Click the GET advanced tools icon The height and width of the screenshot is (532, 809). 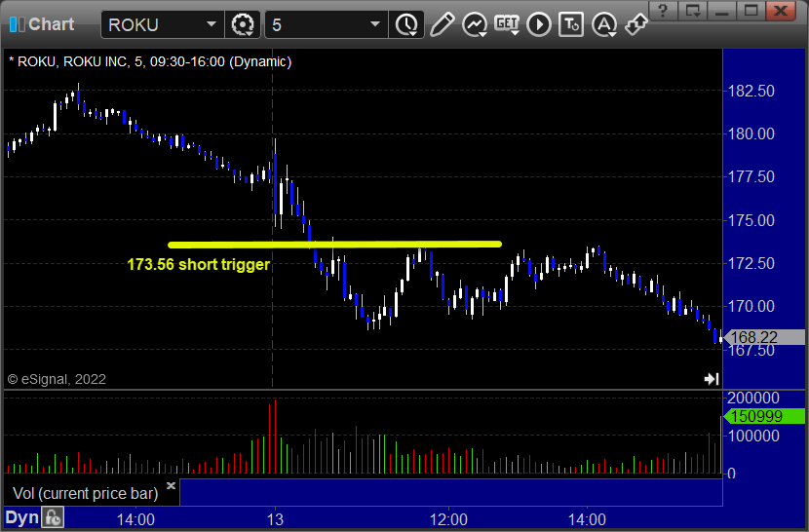click(507, 24)
